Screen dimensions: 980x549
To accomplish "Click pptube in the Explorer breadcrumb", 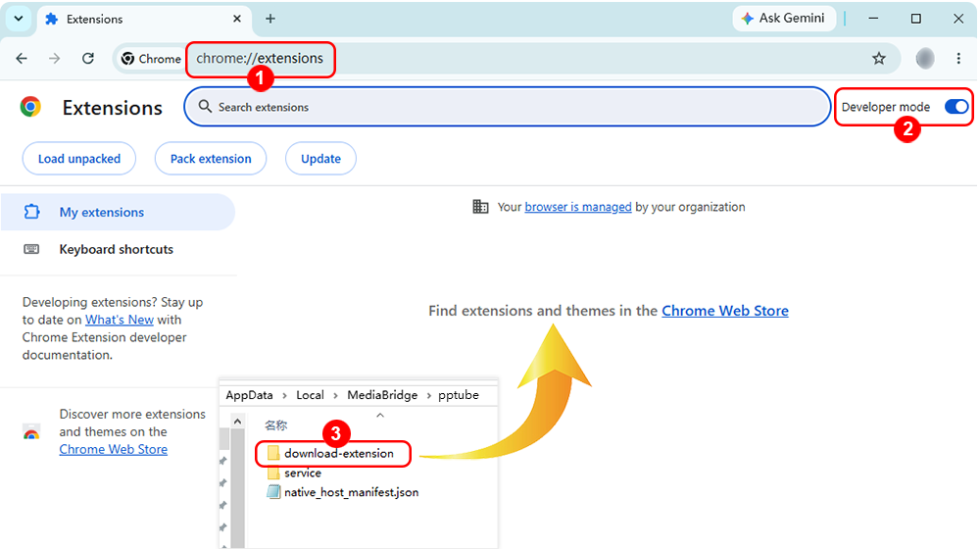I will (459, 395).
